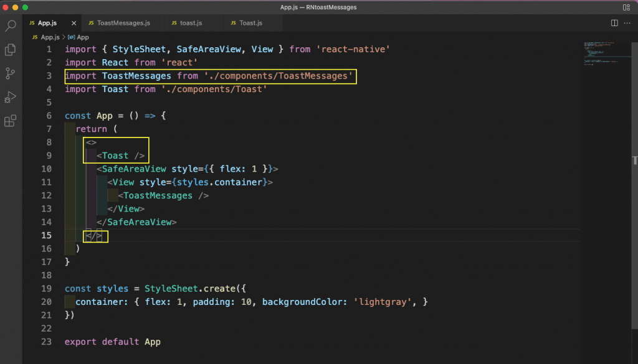Switch to the ToastMessages.js tab
Image resolution: width=638 pixels, height=364 pixels.
click(123, 23)
